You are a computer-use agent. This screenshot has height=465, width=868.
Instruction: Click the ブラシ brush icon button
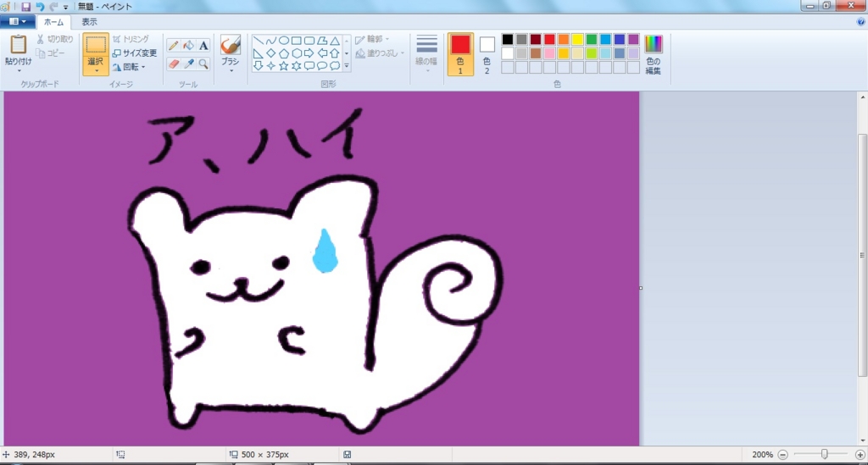[231, 50]
